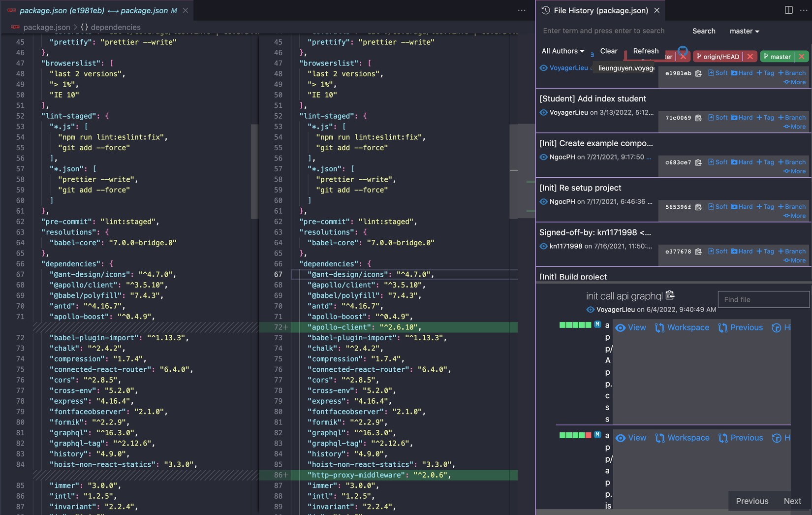Toggle eye icon beside kn1171998 commit
This screenshot has height=515, width=812.
click(x=544, y=246)
